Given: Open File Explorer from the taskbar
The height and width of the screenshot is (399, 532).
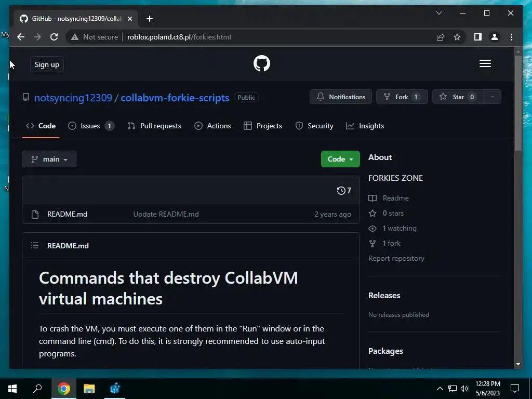Looking at the screenshot, I should click(89, 389).
